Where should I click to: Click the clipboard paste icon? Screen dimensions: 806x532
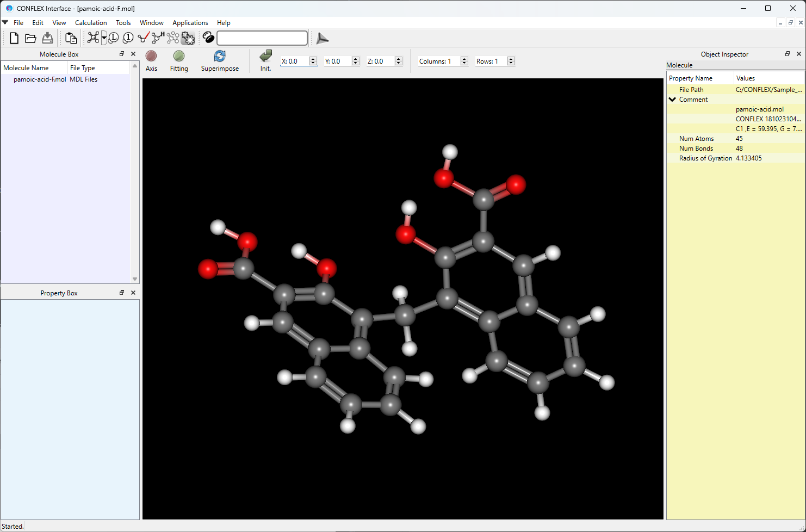pos(71,38)
